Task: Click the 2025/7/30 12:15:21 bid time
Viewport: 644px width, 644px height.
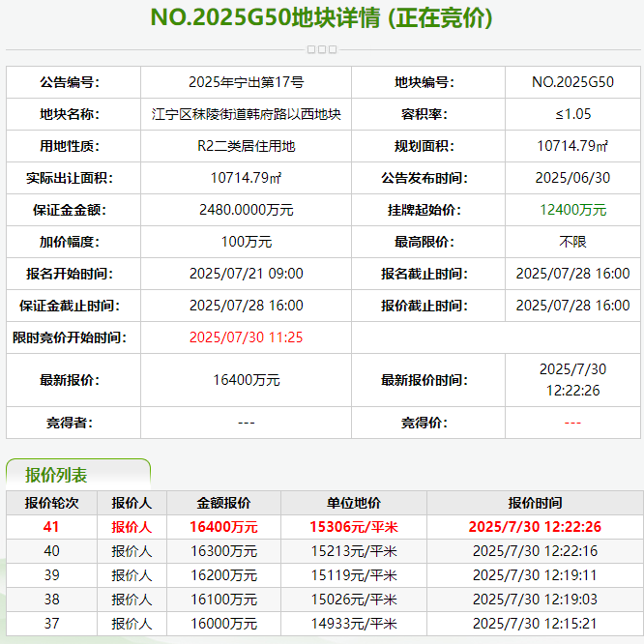Action: (x=535, y=624)
